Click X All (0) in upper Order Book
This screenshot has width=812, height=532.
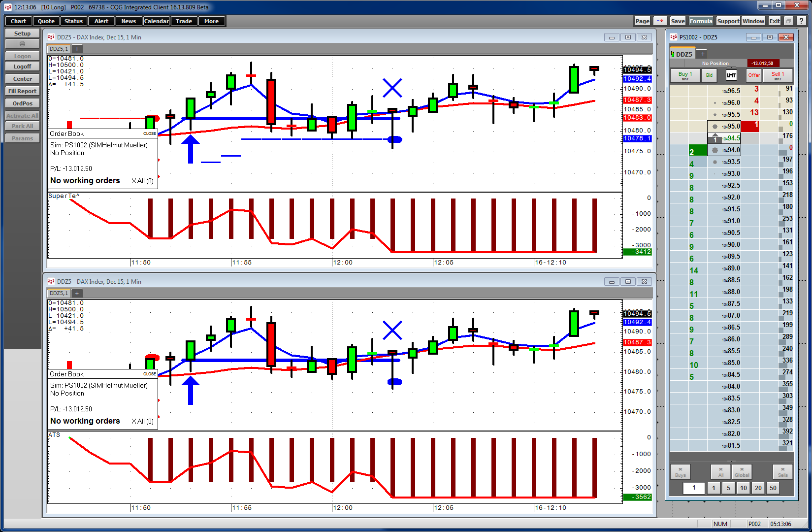142,181
